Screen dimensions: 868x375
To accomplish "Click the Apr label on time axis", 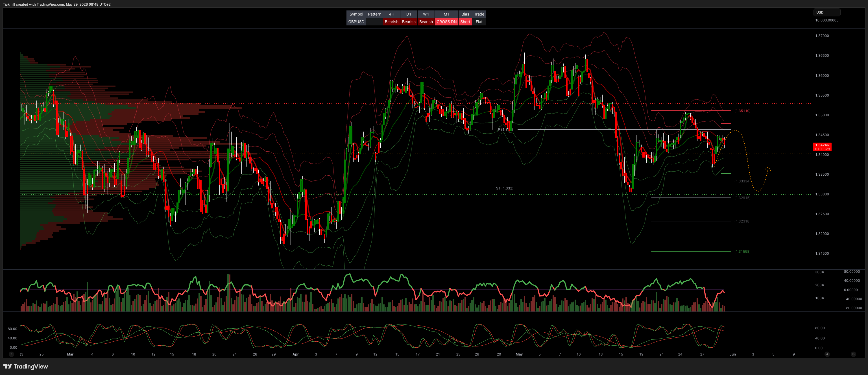I will (x=296, y=354).
